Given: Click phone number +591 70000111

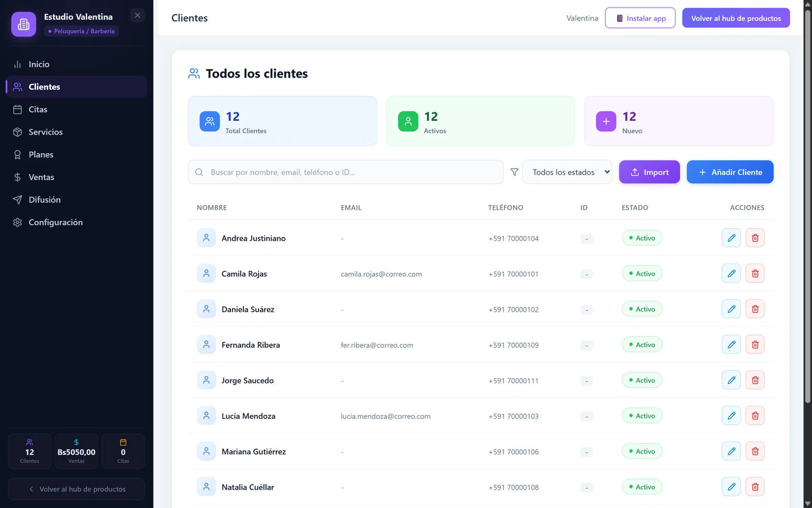Looking at the screenshot, I should (514, 381).
